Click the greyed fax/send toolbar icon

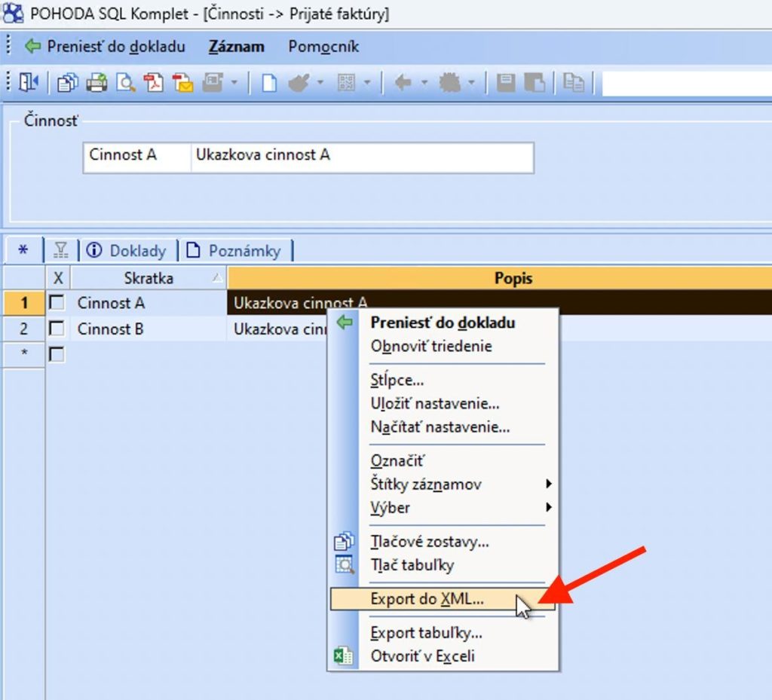pos(213,83)
